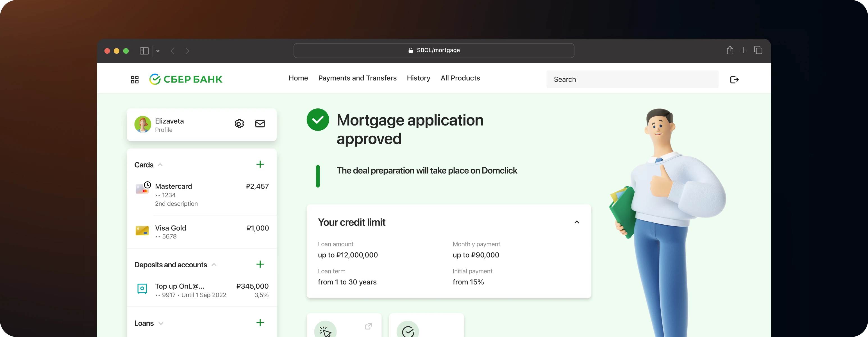
Task: Select the Mastercard 1234 card row
Action: coord(201,195)
